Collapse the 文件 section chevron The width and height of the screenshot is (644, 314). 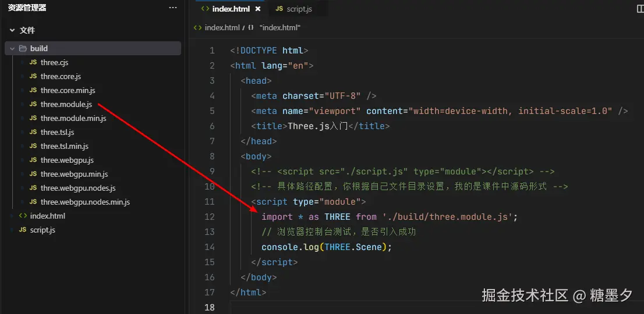coord(12,30)
